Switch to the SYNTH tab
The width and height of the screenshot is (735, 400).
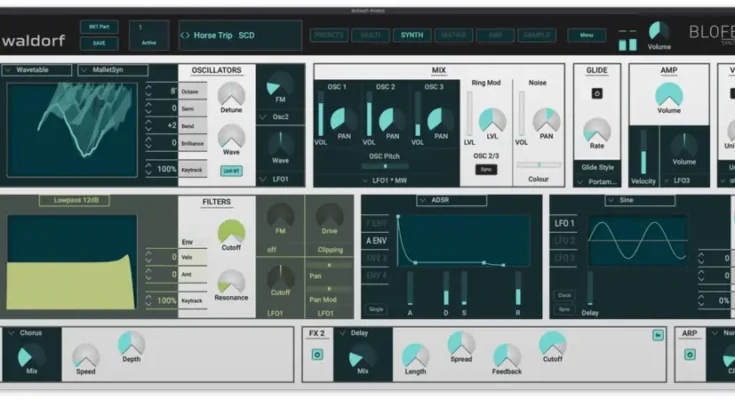tap(411, 35)
